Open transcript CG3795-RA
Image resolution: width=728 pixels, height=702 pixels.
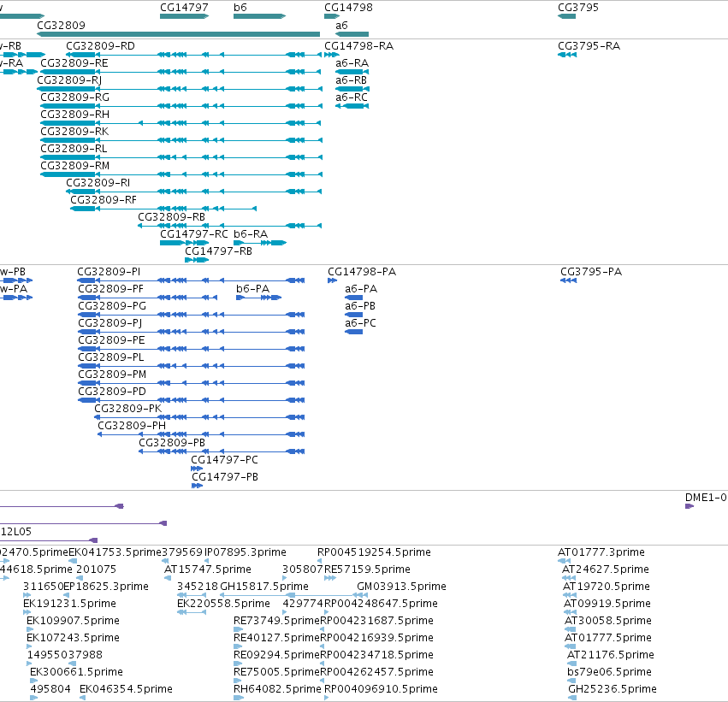point(567,55)
